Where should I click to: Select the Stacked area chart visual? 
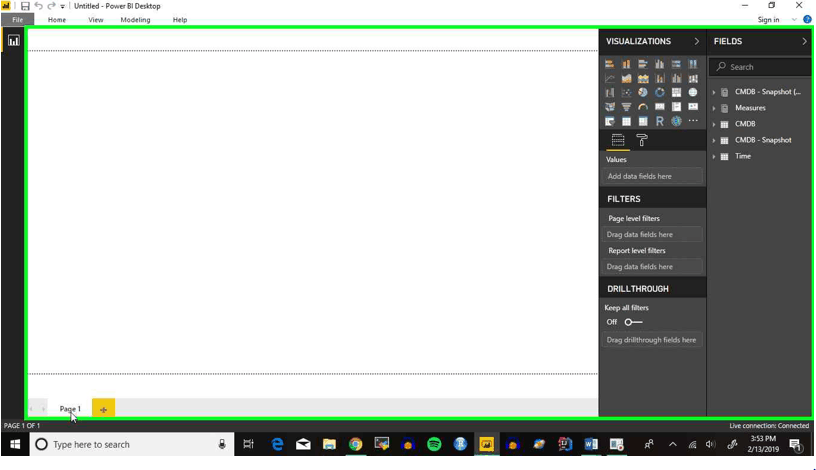(643, 79)
